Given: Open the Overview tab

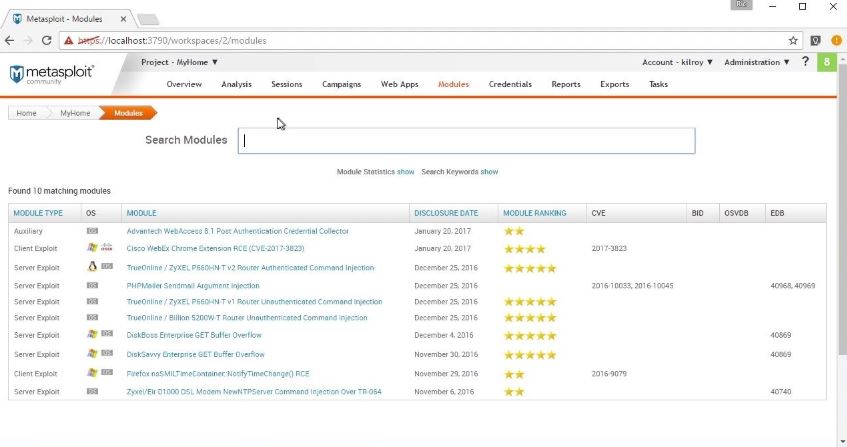Looking at the screenshot, I should pyautogui.click(x=184, y=84).
